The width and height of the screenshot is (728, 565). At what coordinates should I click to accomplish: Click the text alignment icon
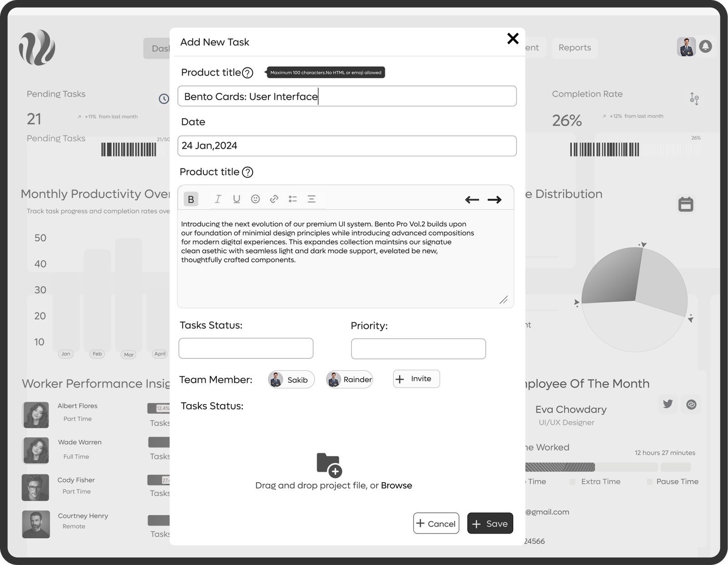312,199
